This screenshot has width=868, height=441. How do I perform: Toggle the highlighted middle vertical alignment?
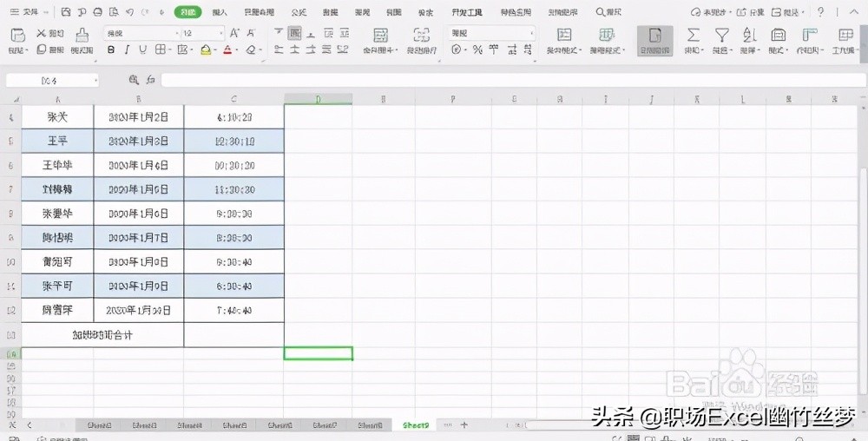[x=294, y=33]
